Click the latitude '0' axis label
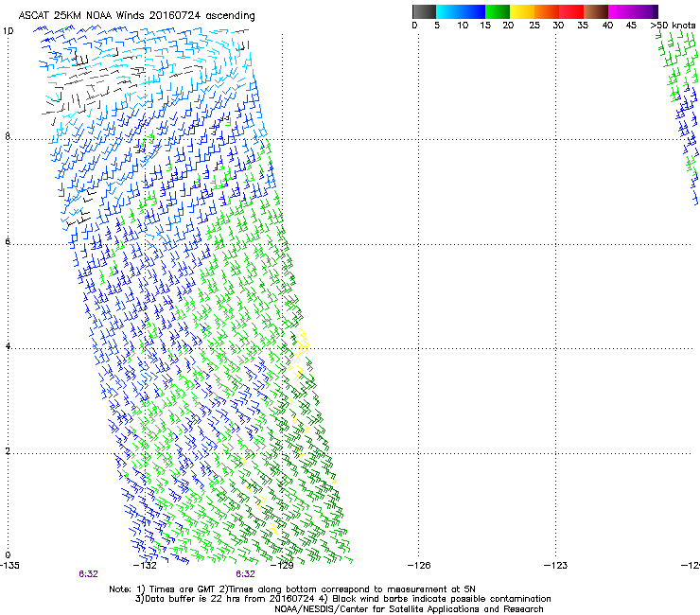This screenshot has width=700, height=615. click(8, 555)
